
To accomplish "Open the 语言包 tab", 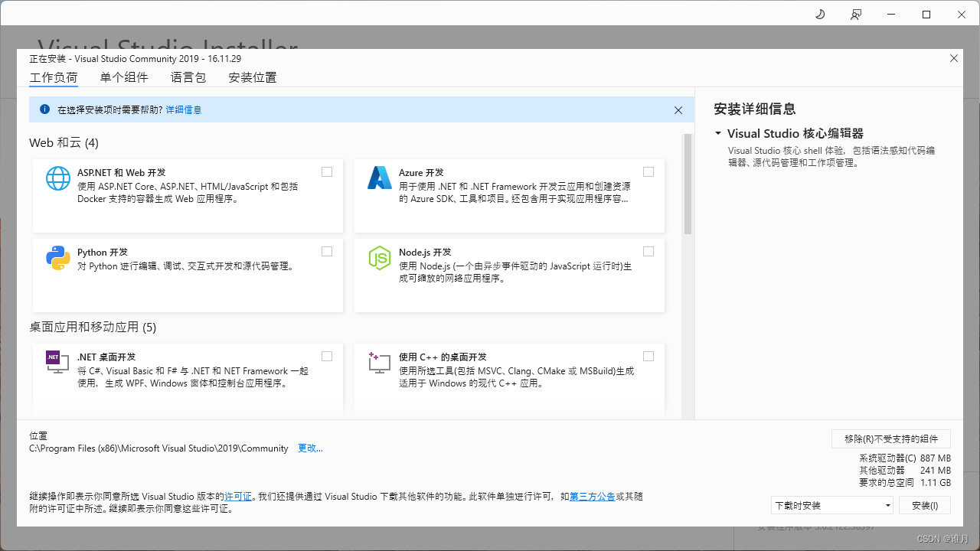I will (188, 77).
